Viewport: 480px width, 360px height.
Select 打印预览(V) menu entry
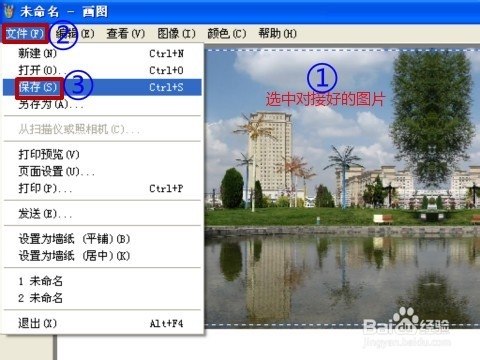[x=102, y=154]
